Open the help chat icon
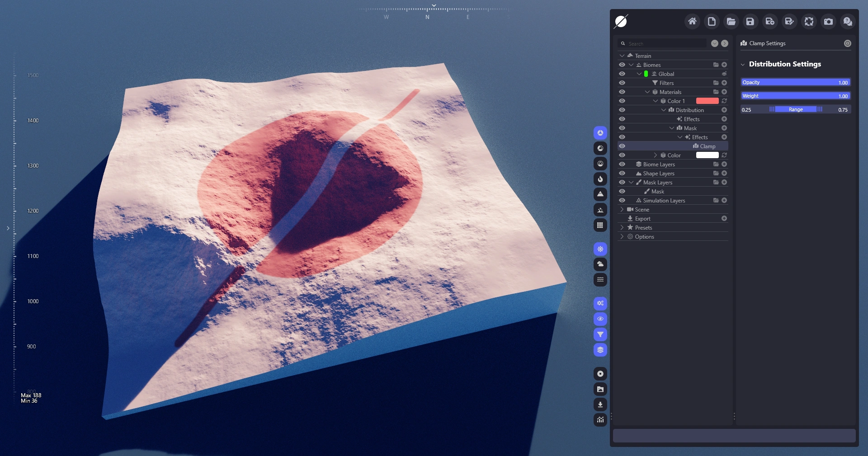This screenshot has height=456, width=868. pos(848,21)
